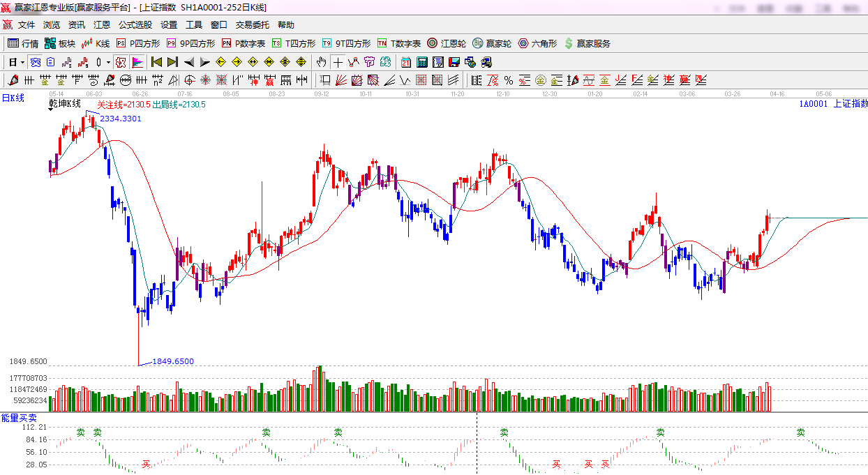Click the percent (%) line tool
The image size is (868, 475).
(x=508, y=80)
